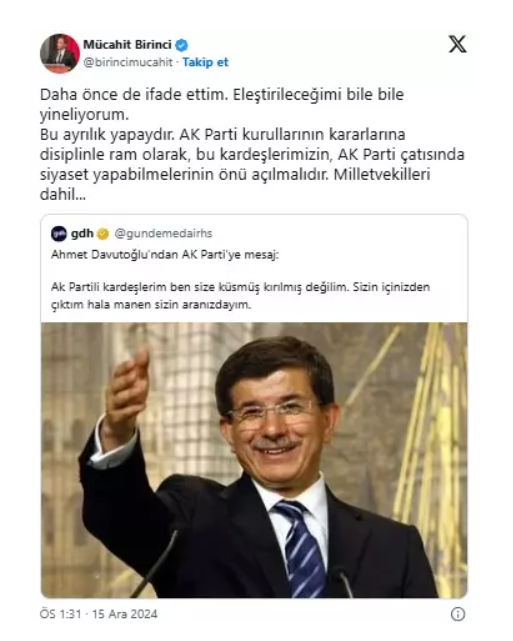Open the @birincimucahit handle
Viewport: 513px width, 641px height.
(x=128, y=62)
